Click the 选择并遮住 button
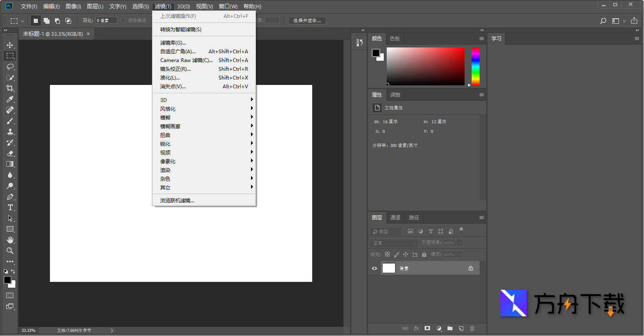The height and width of the screenshot is (336, 644). [x=307, y=20]
